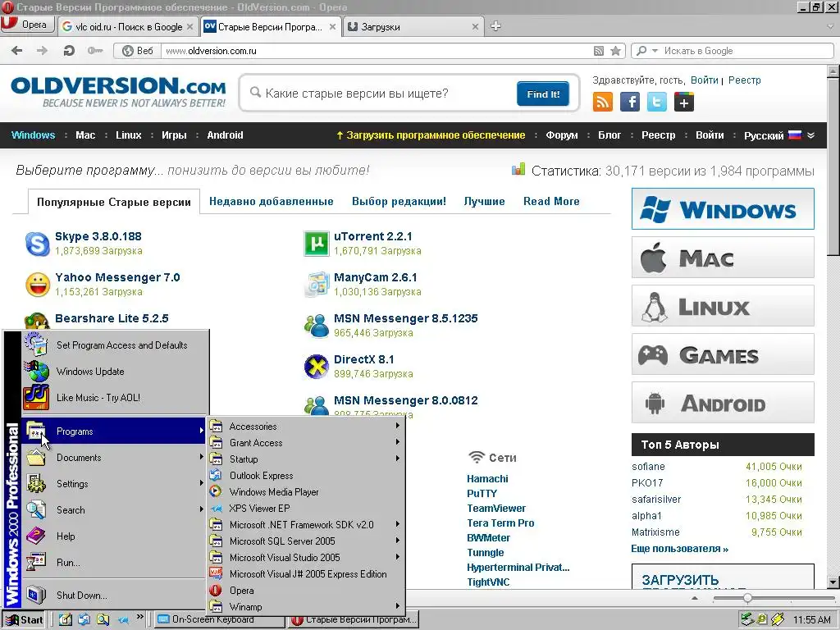The height and width of the screenshot is (630, 840).
Task: Click the uTorrent program icon
Action: 316,244
